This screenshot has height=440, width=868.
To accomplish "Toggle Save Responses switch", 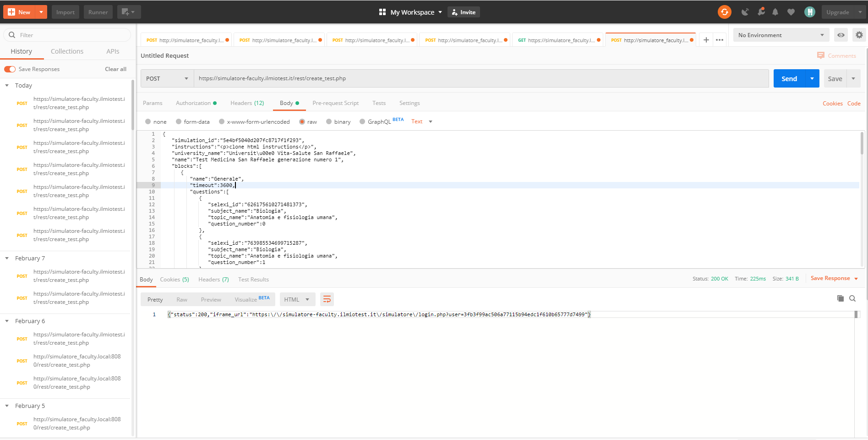I will (10, 69).
